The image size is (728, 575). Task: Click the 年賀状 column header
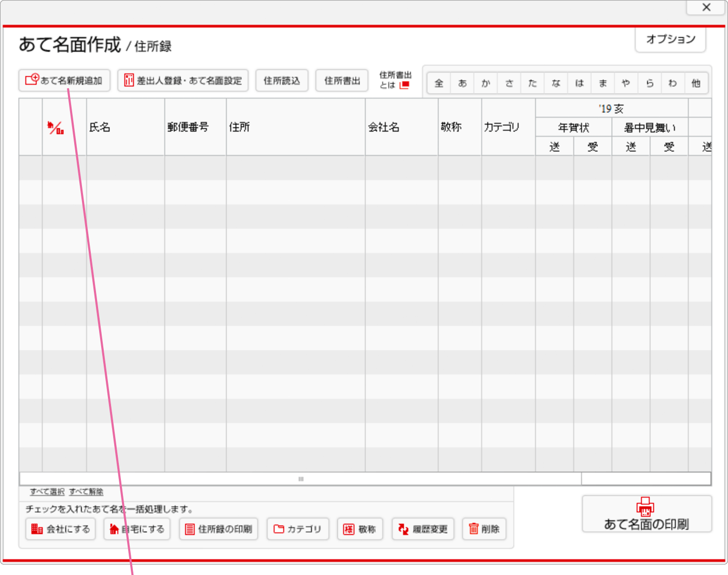click(573, 128)
